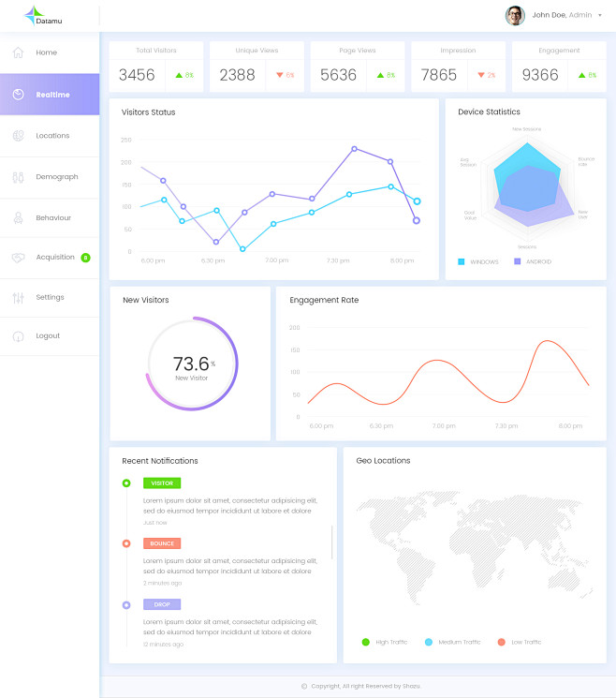Click the orange BOUNCE tag
Viewport: 616px width, 698px height.
click(x=162, y=543)
